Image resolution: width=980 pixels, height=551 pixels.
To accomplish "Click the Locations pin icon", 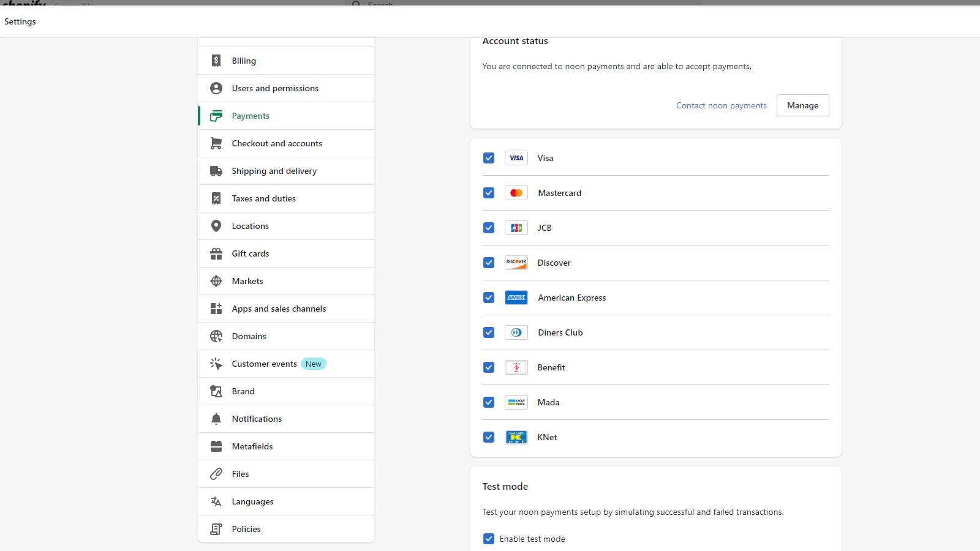I will point(216,226).
